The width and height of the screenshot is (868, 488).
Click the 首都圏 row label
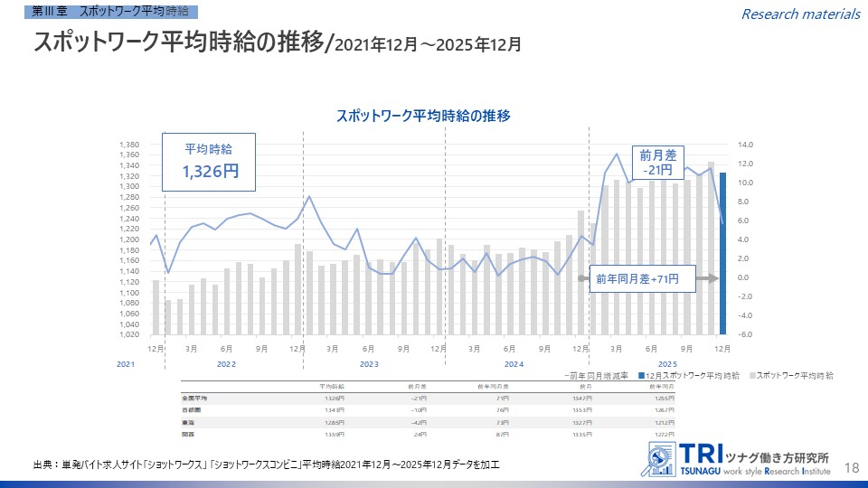[191, 409]
